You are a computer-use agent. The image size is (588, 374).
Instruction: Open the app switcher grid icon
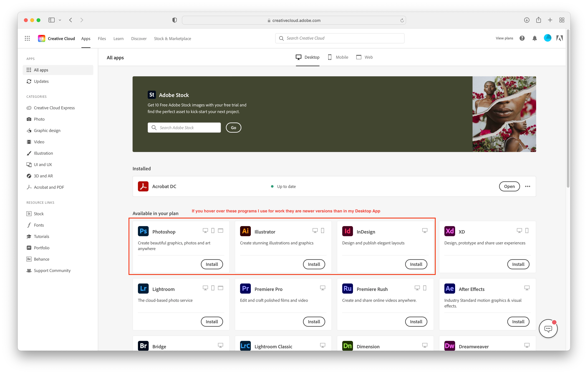point(27,38)
